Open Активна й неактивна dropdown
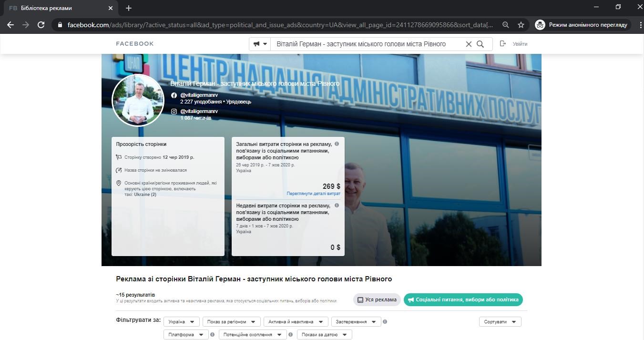644x340 pixels. coord(296,322)
